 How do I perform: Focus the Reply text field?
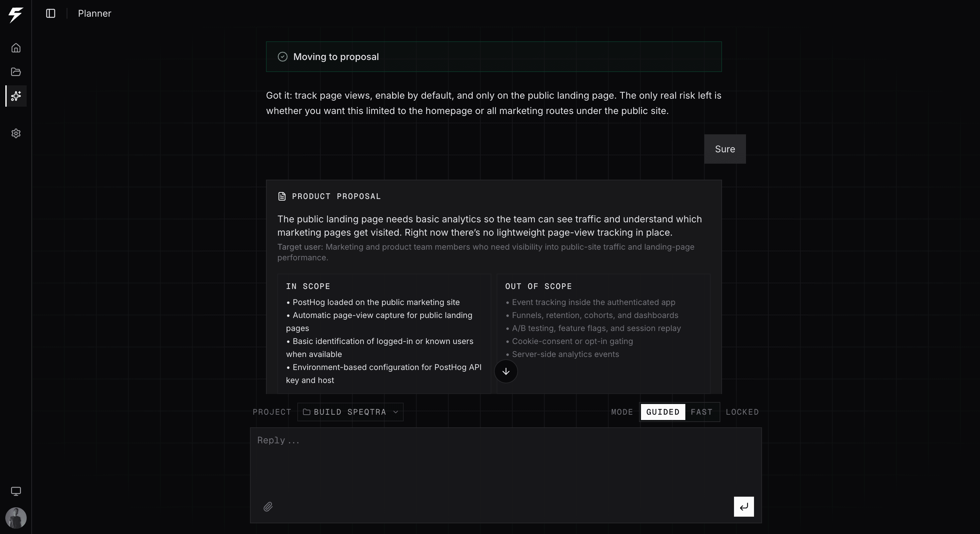pos(506,475)
